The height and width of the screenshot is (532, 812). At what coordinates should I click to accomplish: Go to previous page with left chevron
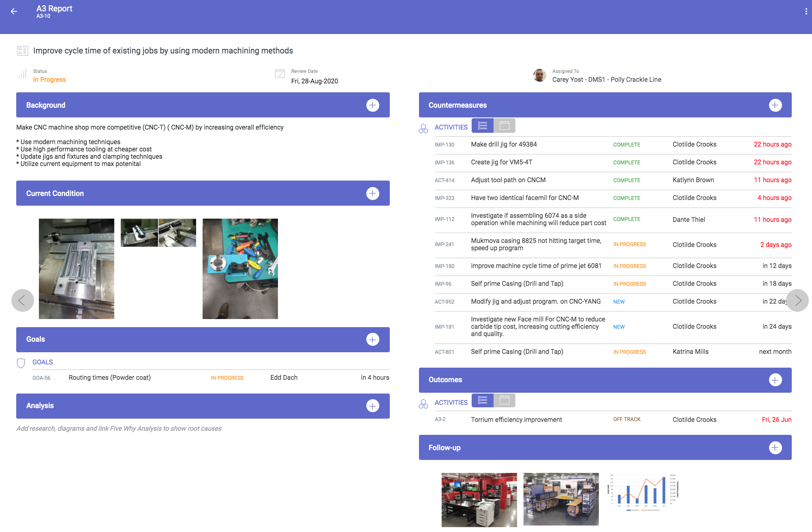coord(23,300)
